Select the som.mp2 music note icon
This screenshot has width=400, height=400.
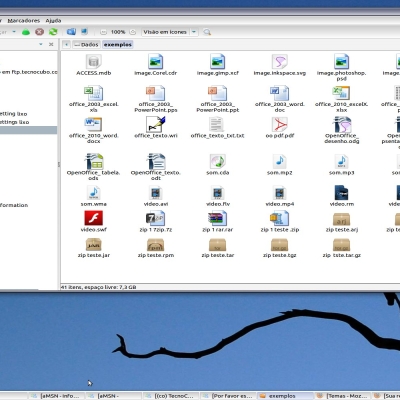tap(280, 161)
